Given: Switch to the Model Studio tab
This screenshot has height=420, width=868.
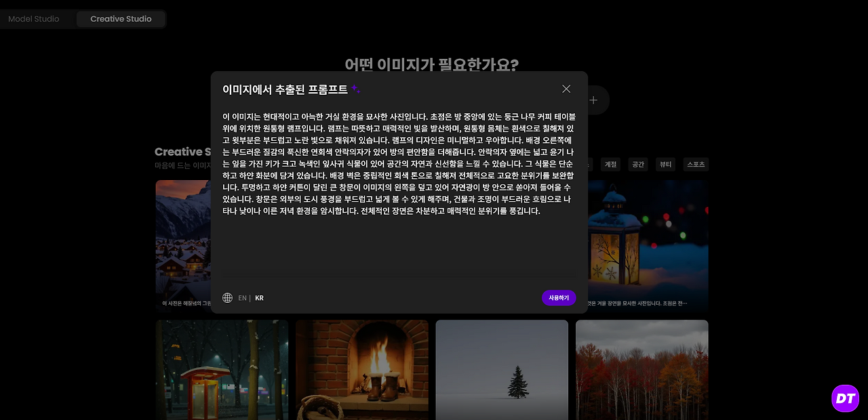Looking at the screenshot, I should pos(34,19).
